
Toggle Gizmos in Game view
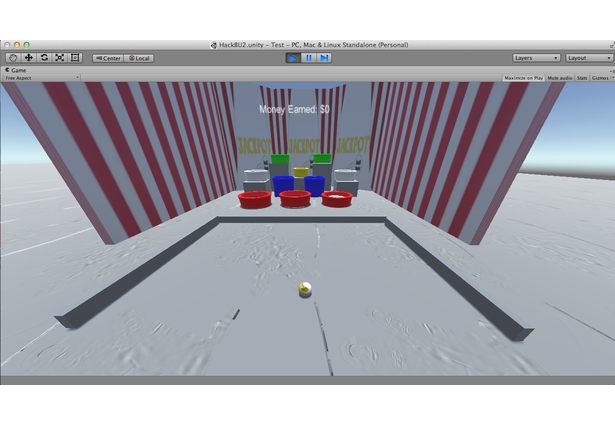point(600,78)
